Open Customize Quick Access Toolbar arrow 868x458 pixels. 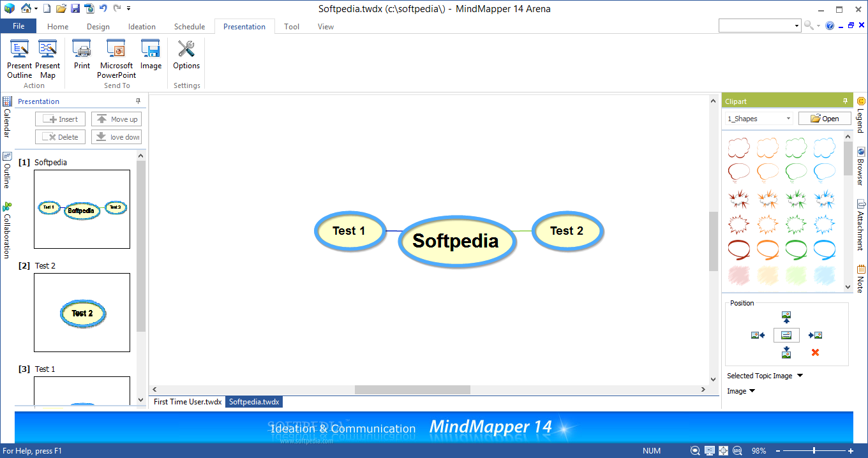click(128, 9)
